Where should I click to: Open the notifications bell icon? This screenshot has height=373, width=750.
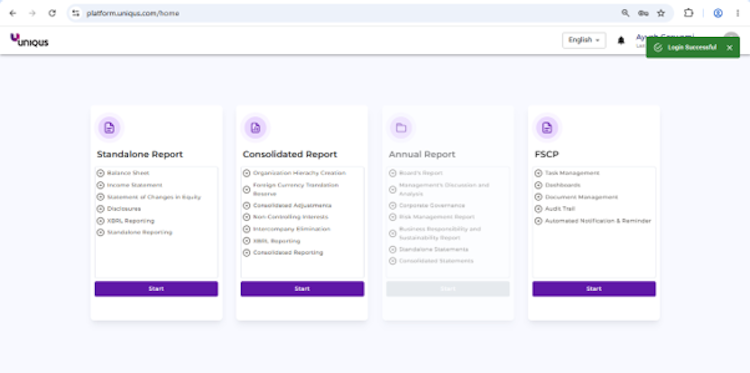(621, 40)
